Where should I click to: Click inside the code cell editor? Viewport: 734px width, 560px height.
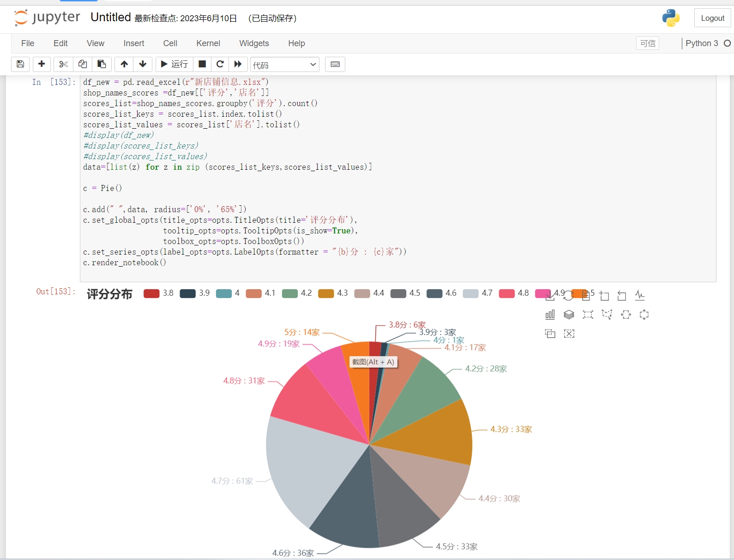tap(398, 178)
